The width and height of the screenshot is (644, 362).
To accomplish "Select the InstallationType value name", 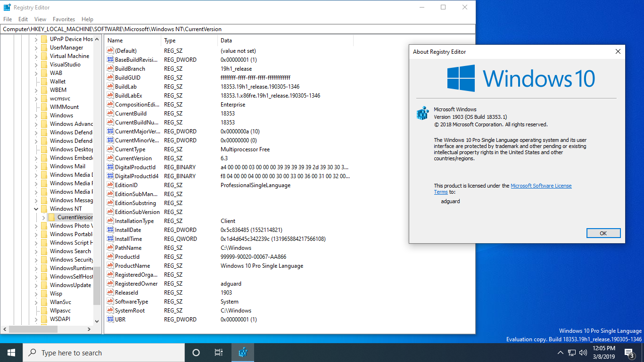I will [134, 221].
